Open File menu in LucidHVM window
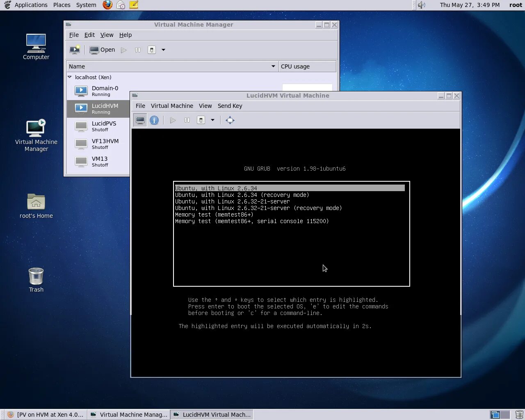Image resolution: width=525 pixels, height=420 pixels. point(140,106)
